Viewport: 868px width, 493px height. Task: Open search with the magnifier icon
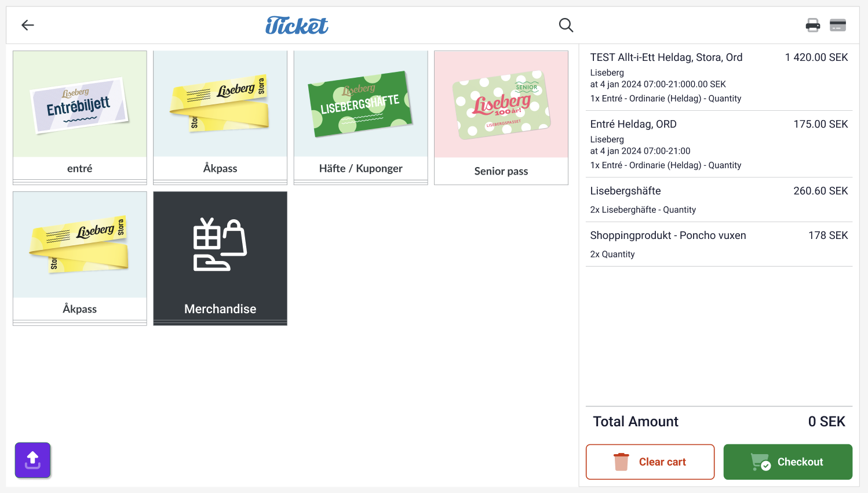[566, 25]
